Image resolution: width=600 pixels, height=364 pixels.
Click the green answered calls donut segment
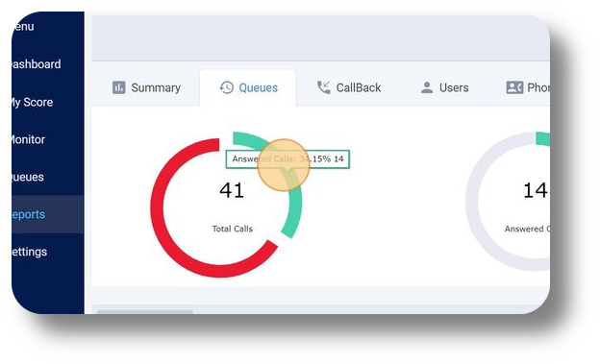click(x=295, y=206)
